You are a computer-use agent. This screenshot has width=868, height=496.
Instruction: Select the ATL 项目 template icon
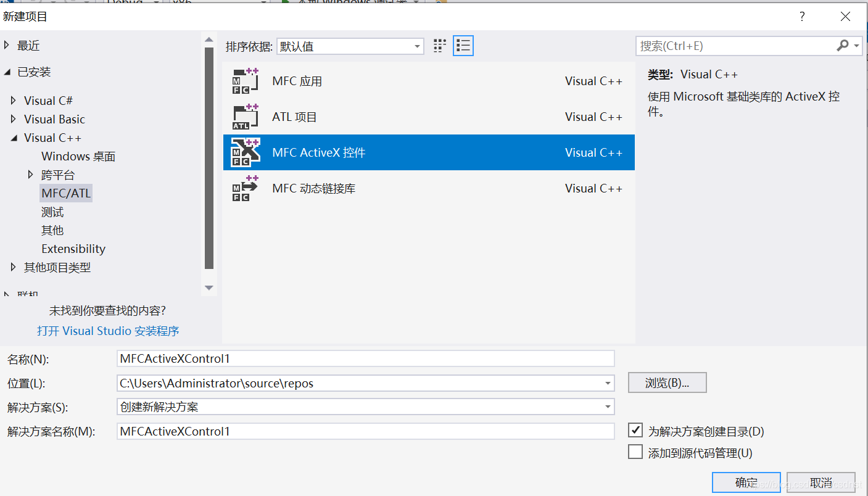pos(245,117)
